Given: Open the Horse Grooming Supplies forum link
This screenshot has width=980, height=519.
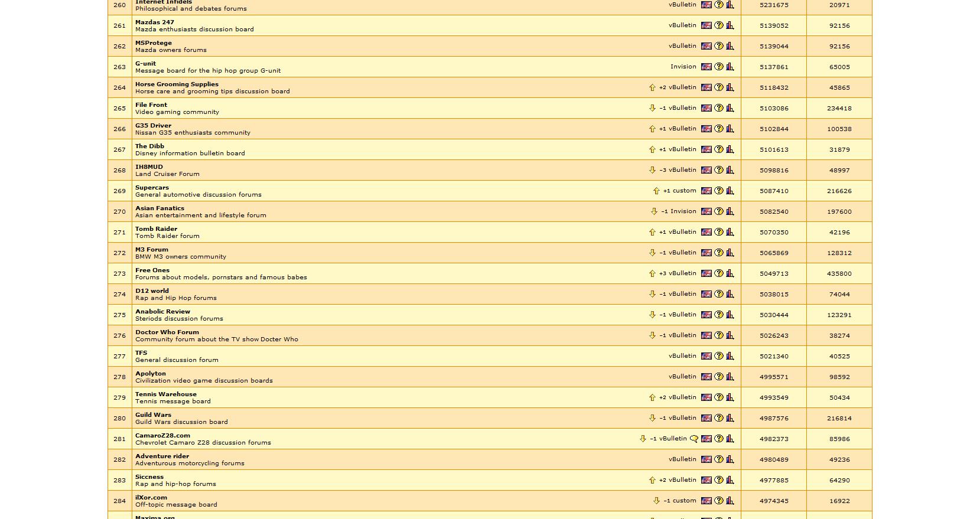Looking at the screenshot, I should 177,84.
